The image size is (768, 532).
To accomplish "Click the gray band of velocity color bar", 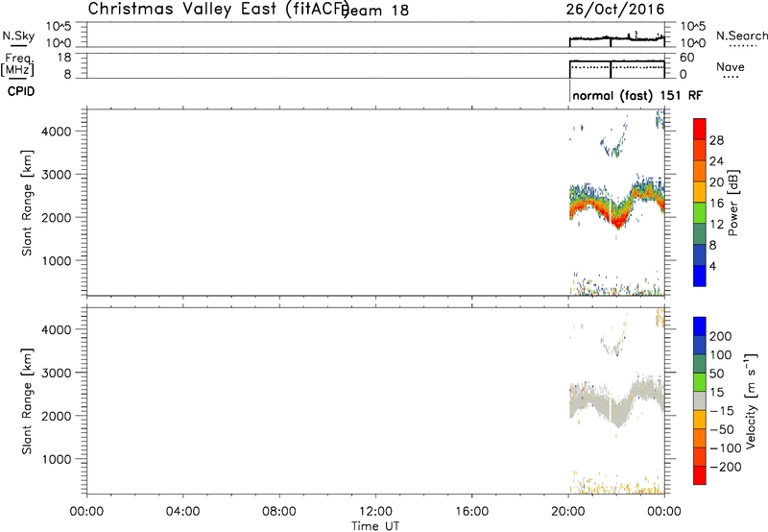I will coord(700,401).
